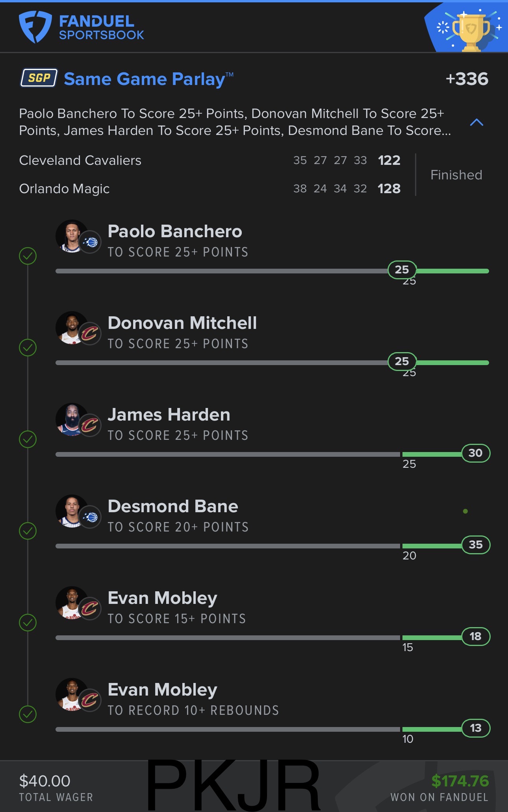Image resolution: width=508 pixels, height=812 pixels.
Task: Click the SGP badge icon
Action: (x=39, y=78)
